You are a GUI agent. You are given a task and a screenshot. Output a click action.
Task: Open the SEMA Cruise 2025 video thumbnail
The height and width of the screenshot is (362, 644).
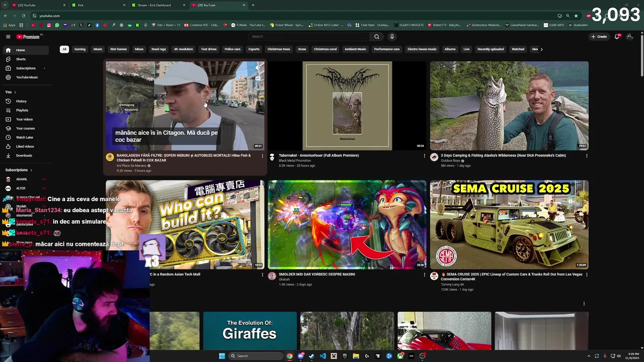tap(509, 225)
